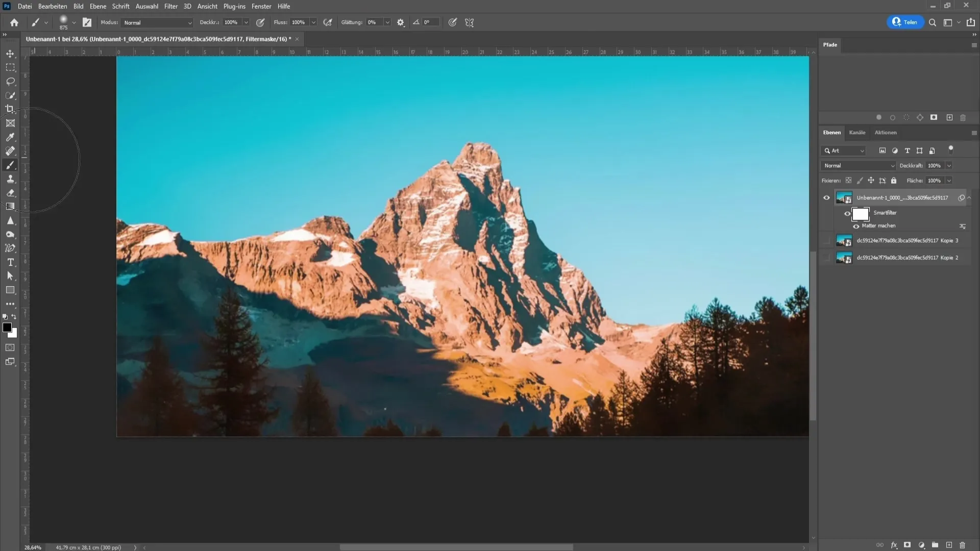The width and height of the screenshot is (980, 551).
Task: Click the Teilen button in toolbar
Action: point(904,22)
